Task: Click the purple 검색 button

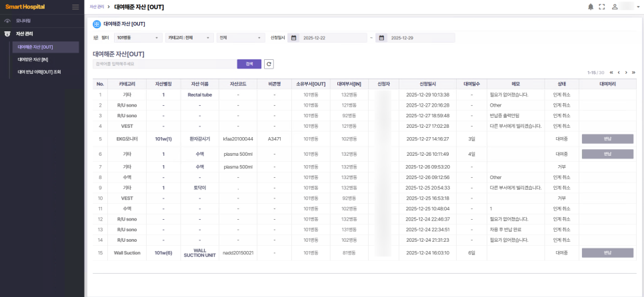Action: point(249,64)
